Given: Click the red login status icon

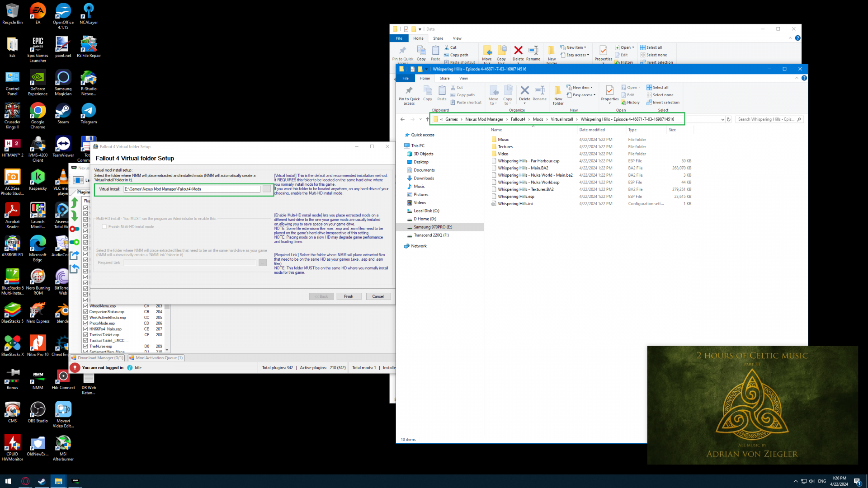Looking at the screenshot, I should [75, 367].
